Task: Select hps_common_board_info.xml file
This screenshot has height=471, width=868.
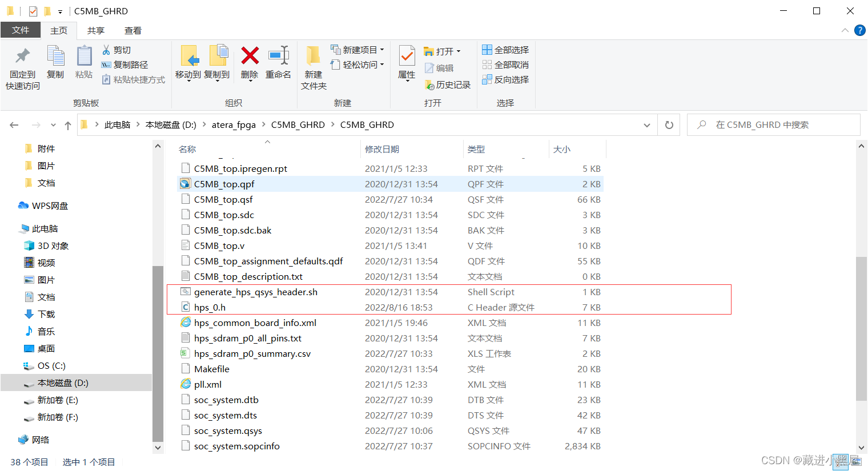Action: click(x=391, y=323)
